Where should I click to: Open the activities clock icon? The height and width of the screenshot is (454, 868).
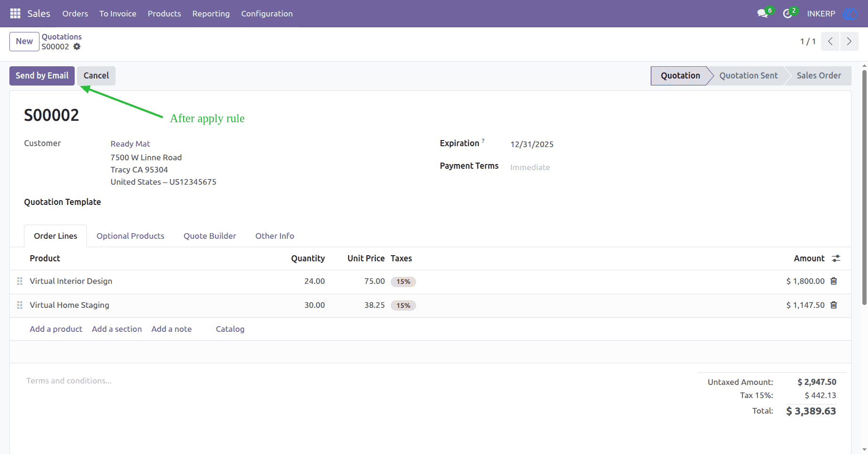(787, 14)
